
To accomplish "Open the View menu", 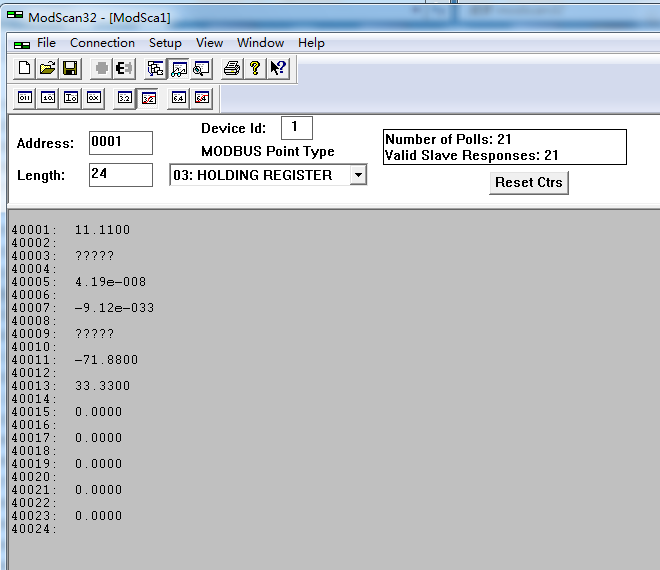I will click(209, 43).
